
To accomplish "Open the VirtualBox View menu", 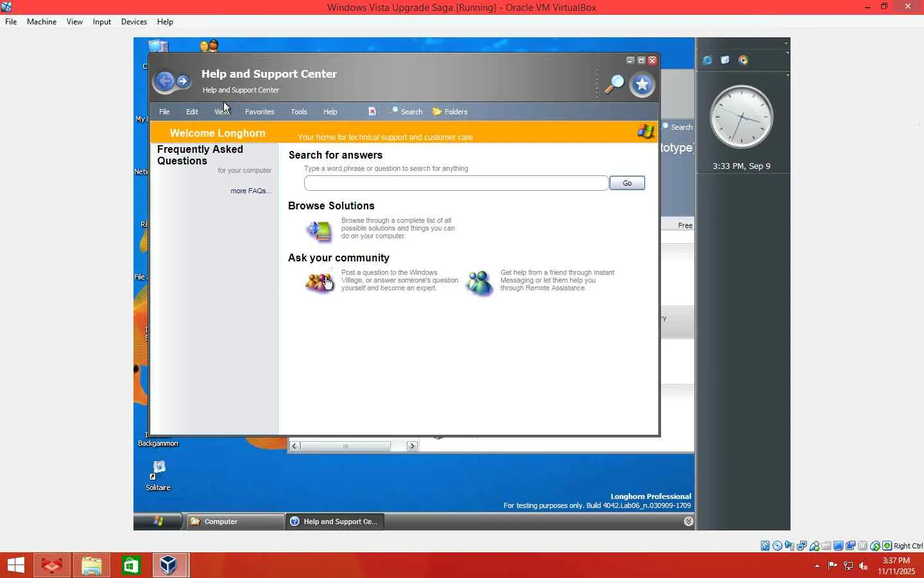I will point(74,22).
